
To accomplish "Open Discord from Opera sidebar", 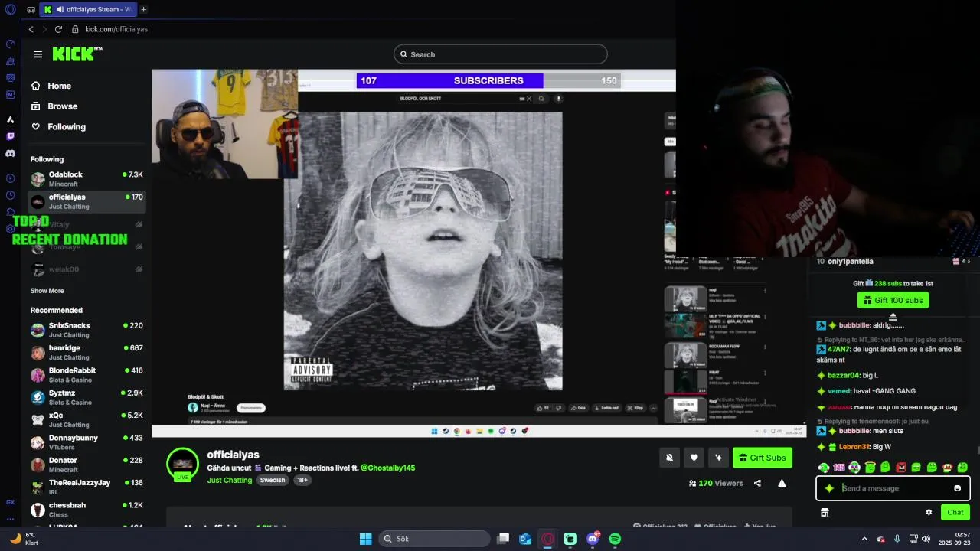I will 10,153.
